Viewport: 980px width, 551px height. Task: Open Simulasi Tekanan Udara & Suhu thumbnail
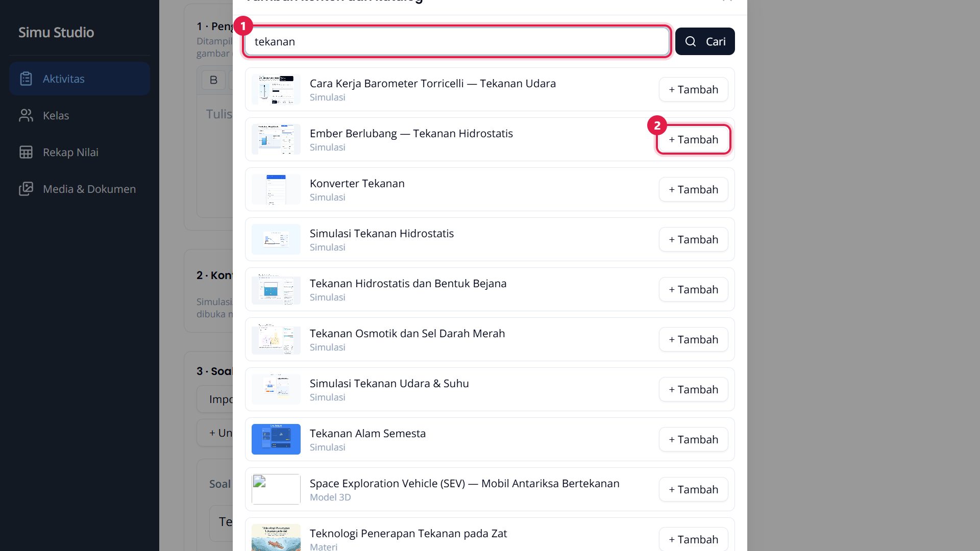276,389
